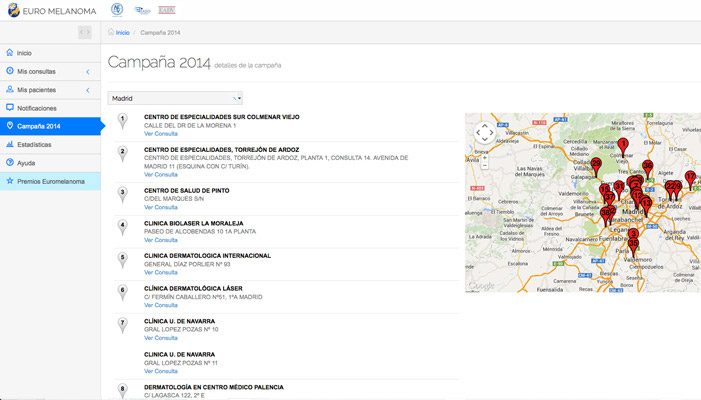
Task: Click the house icon beside Inicio sidebar item
Action: coord(10,52)
